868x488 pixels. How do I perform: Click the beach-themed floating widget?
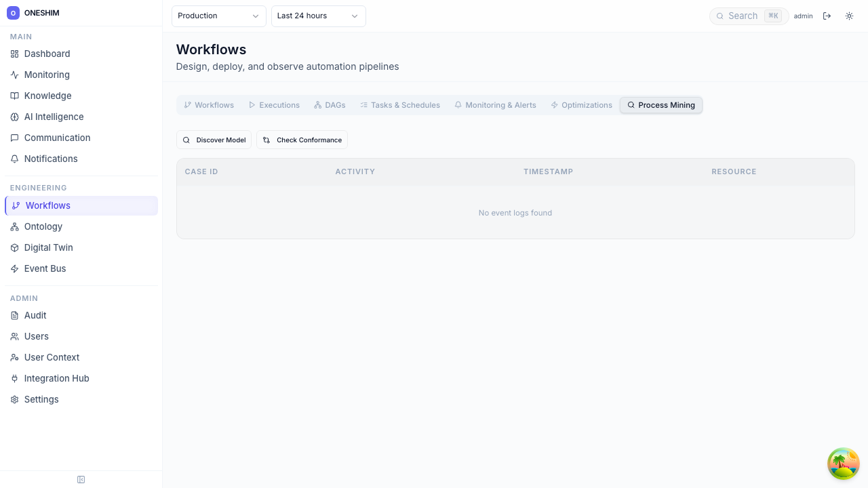pyautogui.click(x=843, y=464)
